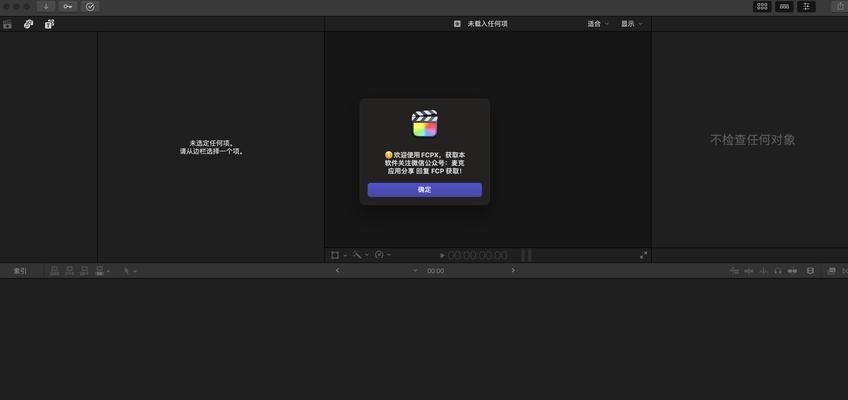
Task: Go back in timeline history
Action: click(x=337, y=270)
